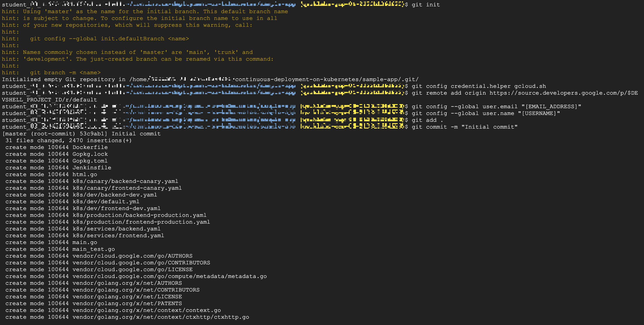Click the 'git branch -m <name>' hint line
The width and height of the screenshot is (644, 325).
[65, 73]
